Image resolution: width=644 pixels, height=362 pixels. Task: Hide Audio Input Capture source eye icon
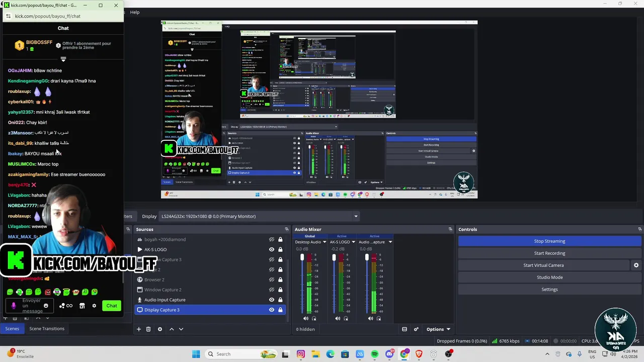[x=272, y=300]
